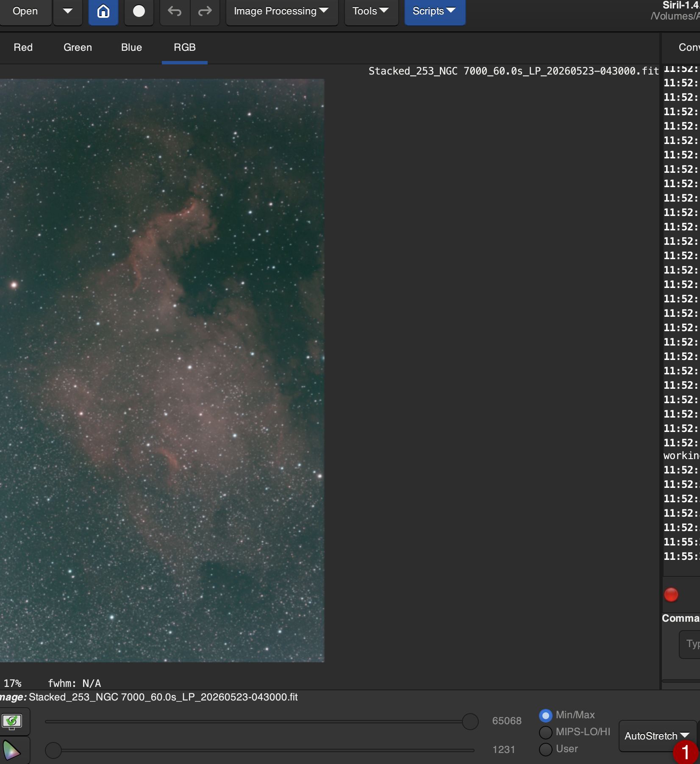Switch to the Red channel tab

23,47
